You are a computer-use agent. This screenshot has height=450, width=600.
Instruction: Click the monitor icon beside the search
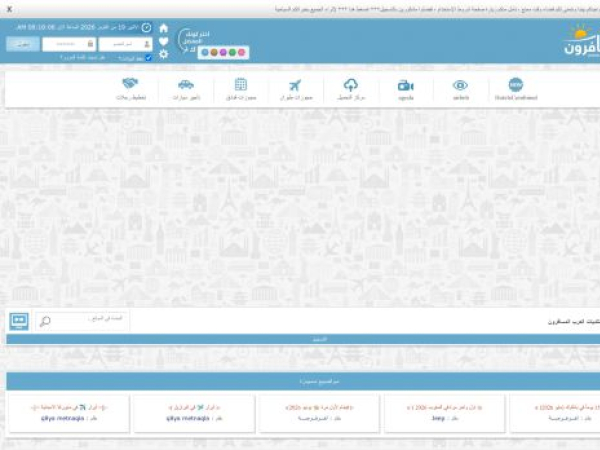(19, 321)
